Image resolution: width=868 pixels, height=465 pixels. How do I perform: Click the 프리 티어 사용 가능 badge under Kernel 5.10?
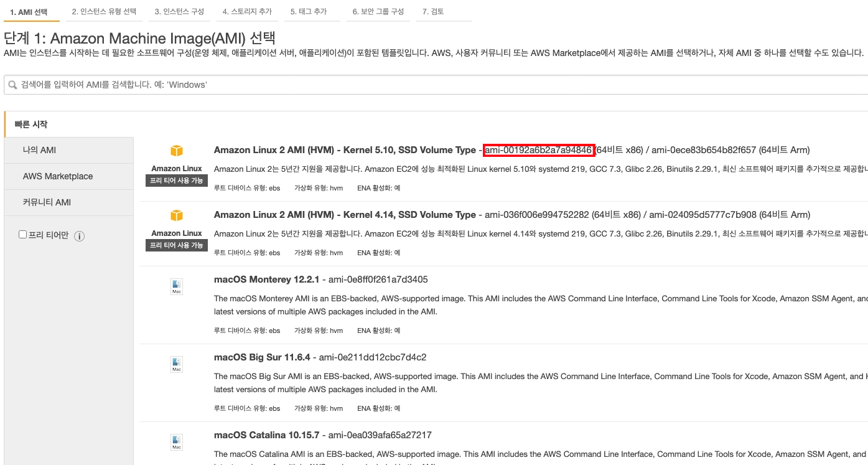(x=177, y=181)
